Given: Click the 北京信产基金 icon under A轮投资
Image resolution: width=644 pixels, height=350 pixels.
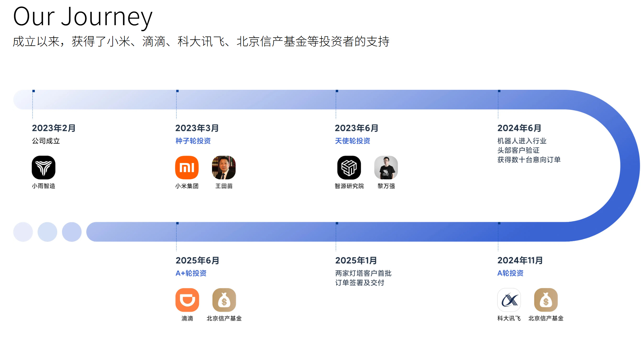Looking at the screenshot, I should pos(546,300).
